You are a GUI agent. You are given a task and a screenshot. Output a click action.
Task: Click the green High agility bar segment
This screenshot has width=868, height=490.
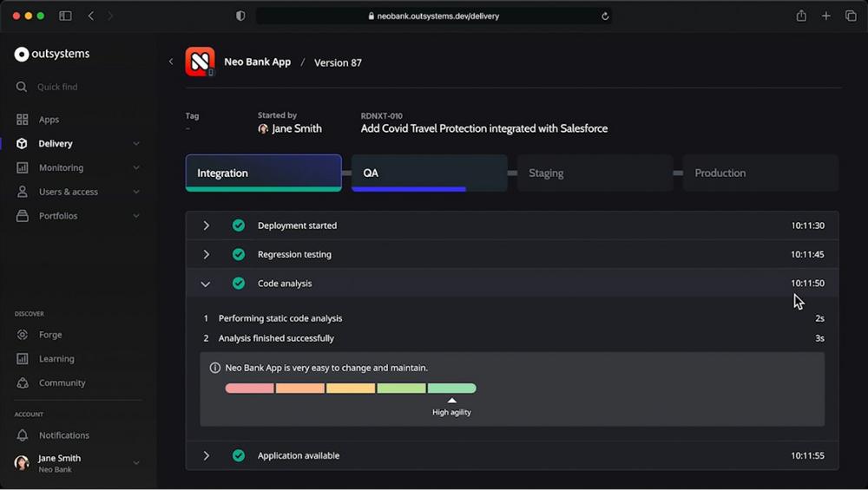451,389
